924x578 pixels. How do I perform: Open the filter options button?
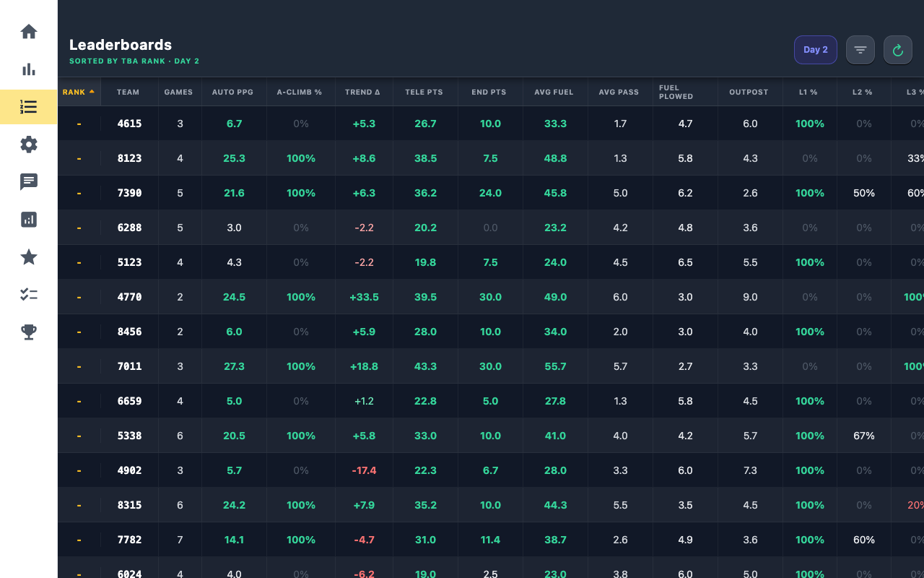pyautogui.click(x=860, y=50)
